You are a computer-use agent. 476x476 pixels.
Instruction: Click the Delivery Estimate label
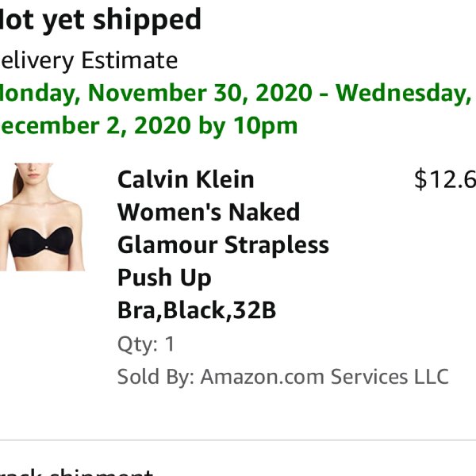[x=89, y=61]
